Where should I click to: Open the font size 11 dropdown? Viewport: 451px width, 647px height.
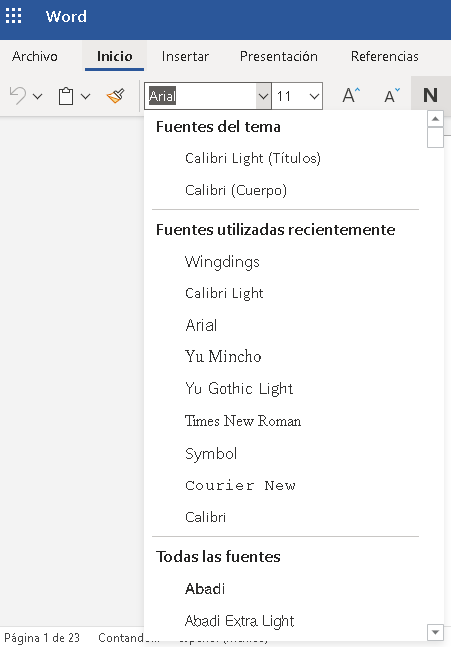(297, 96)
